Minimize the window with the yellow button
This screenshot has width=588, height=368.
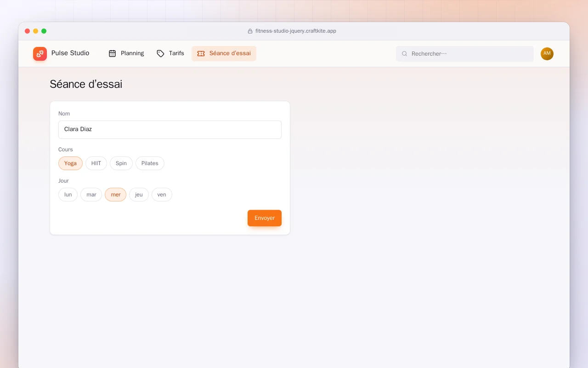pos(36,31)
